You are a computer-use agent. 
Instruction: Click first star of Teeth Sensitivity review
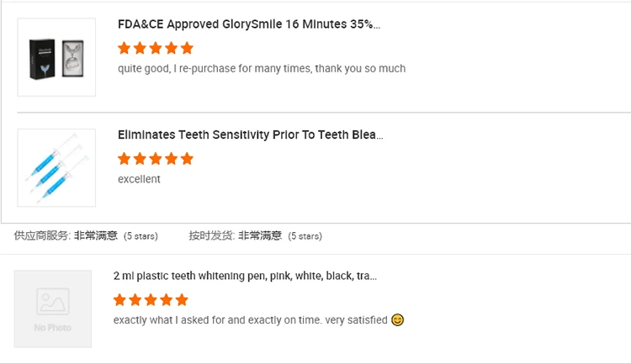click(125, 158)
